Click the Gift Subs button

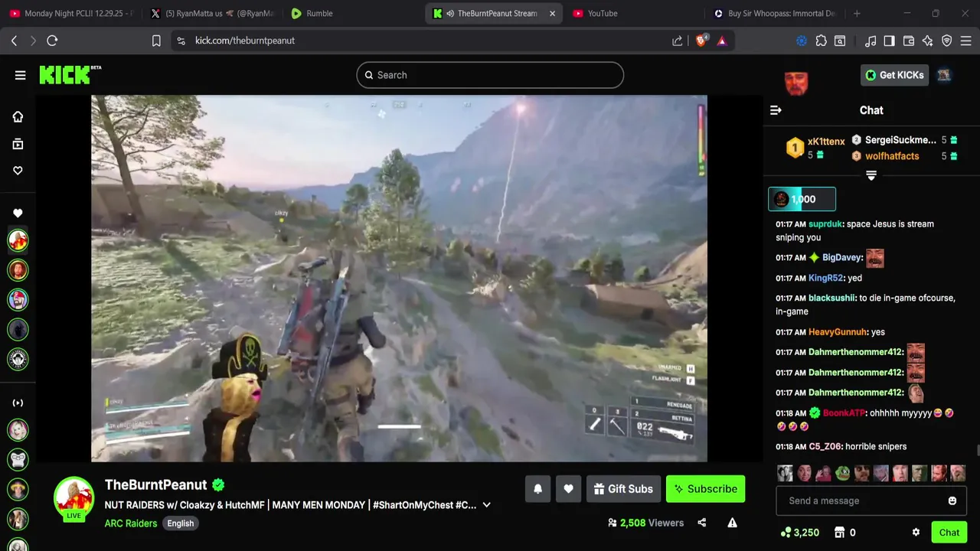[623, 489]
